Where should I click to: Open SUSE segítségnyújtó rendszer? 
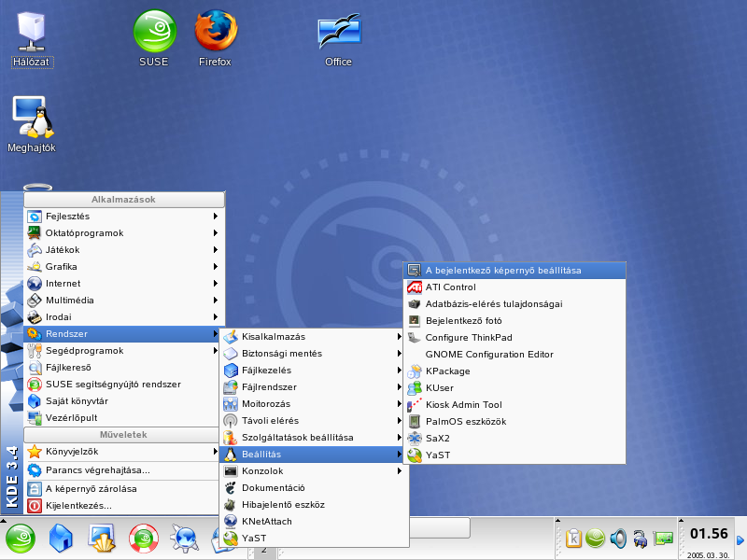pos(121,385)
